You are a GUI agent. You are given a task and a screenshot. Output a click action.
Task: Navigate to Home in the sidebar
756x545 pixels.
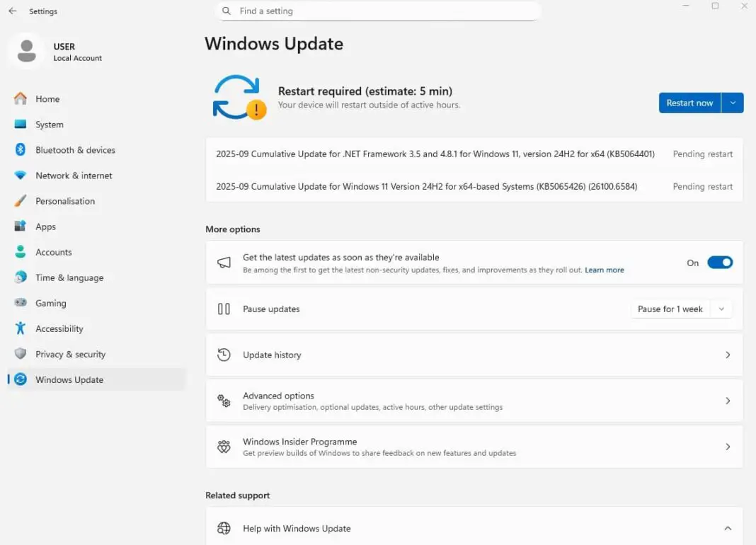[47, 98]
